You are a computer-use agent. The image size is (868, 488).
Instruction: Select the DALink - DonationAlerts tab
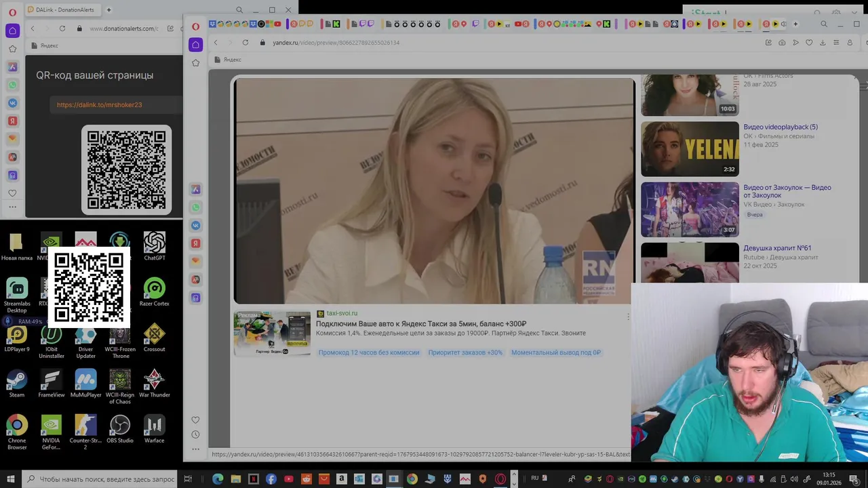coord(63,9)
